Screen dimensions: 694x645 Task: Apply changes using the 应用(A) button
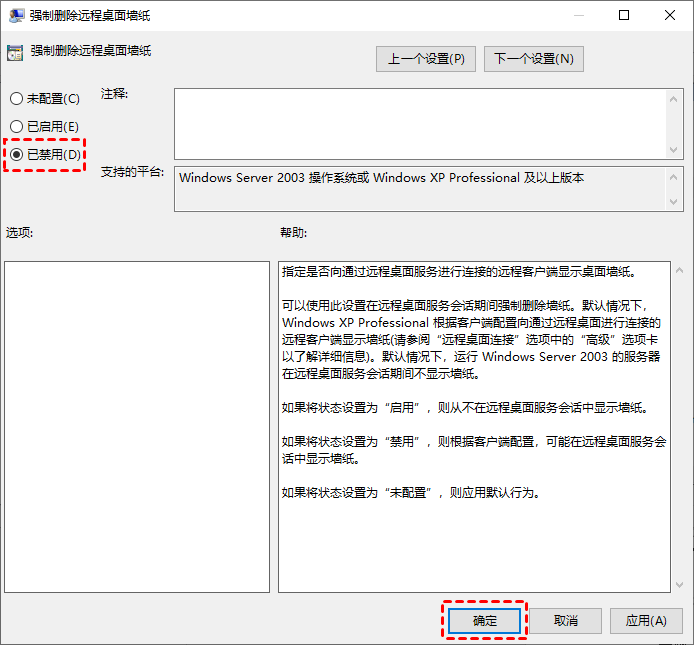[646, 620]
